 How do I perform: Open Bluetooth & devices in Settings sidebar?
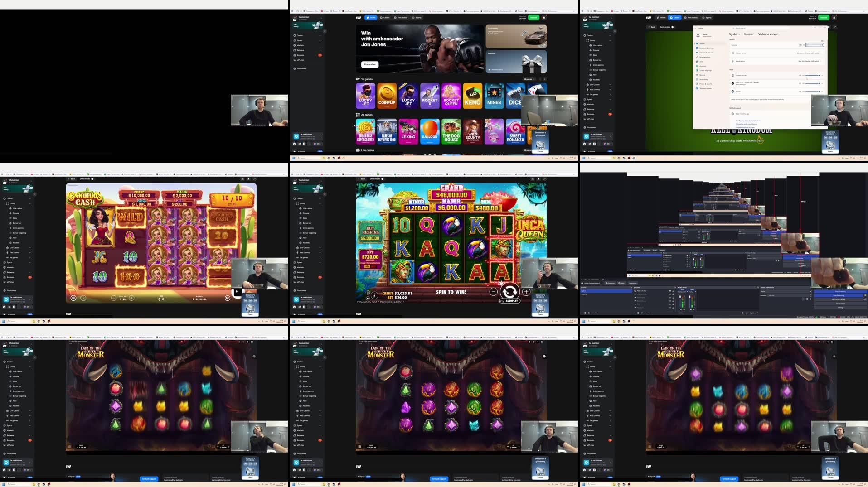707,48
